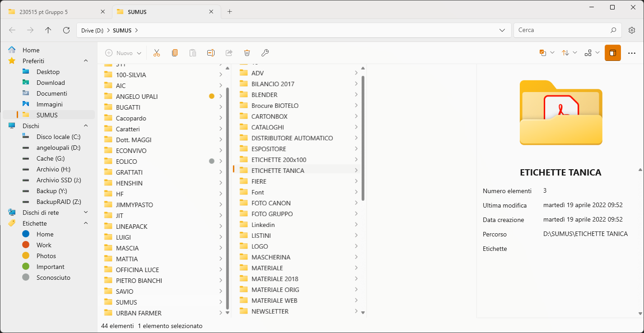Click the Paste clipboard icon
This screenshot has width=644, height=333.
coord(193,53)
